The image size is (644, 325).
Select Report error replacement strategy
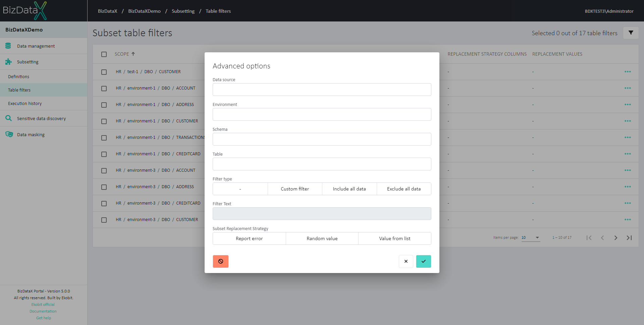point(249,238)
